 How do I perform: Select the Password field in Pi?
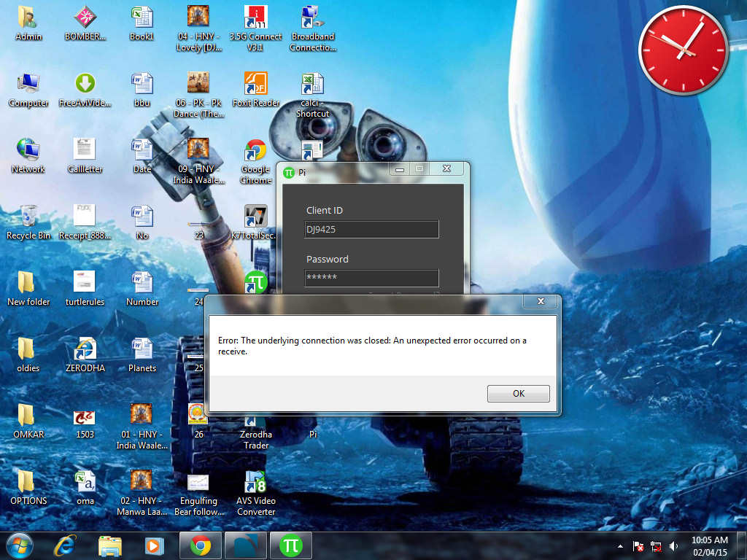click(x=371, y=278)
